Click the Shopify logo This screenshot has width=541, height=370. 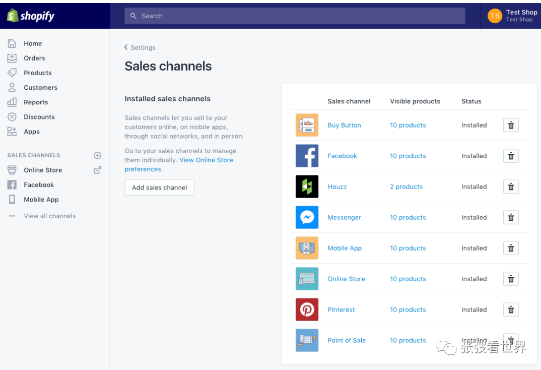[x=31, y=16]
